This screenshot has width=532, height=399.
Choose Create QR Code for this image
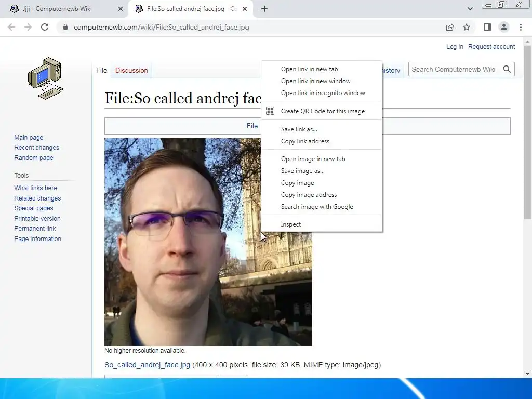click(322, 111)
